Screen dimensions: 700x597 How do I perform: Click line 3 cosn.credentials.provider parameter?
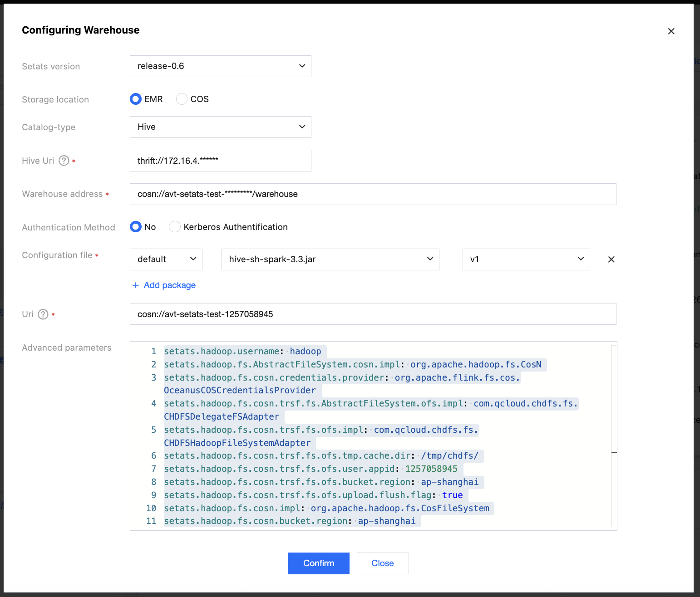pos(342,378)
